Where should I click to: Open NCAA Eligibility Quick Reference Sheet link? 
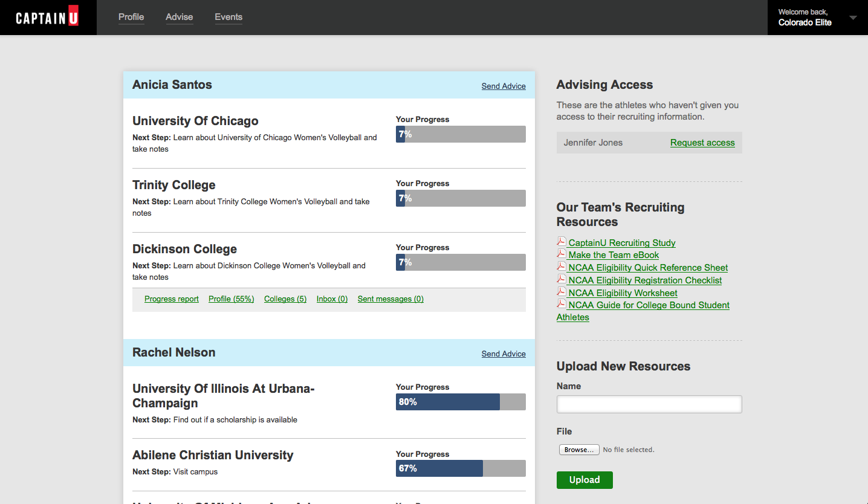coord(648,268)
